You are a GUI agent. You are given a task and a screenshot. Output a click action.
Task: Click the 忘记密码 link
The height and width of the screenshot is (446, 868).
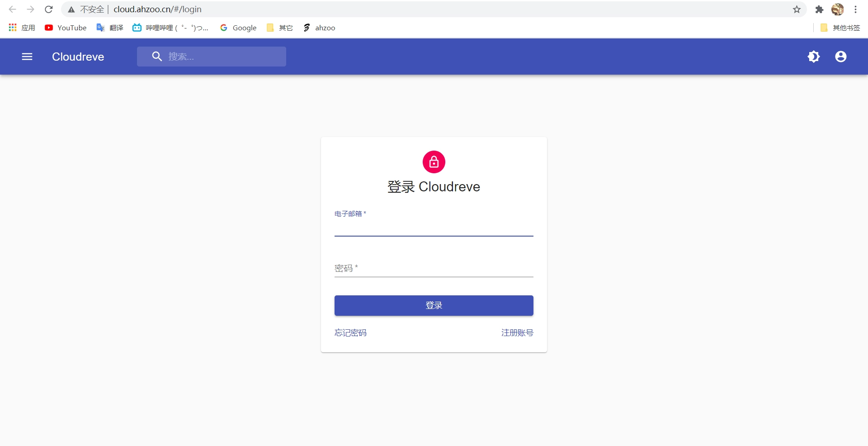pyautogui.click(x=350, y=332)
